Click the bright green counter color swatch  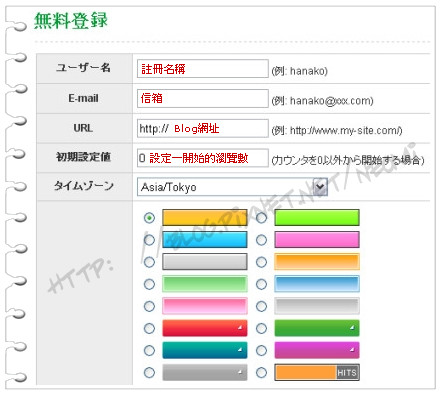point(317,218)
